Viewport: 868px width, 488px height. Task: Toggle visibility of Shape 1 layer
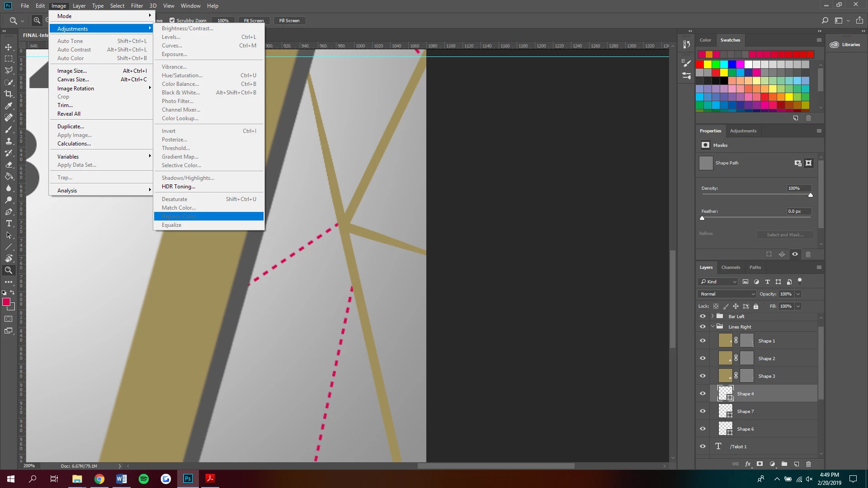tap(703, 341)
